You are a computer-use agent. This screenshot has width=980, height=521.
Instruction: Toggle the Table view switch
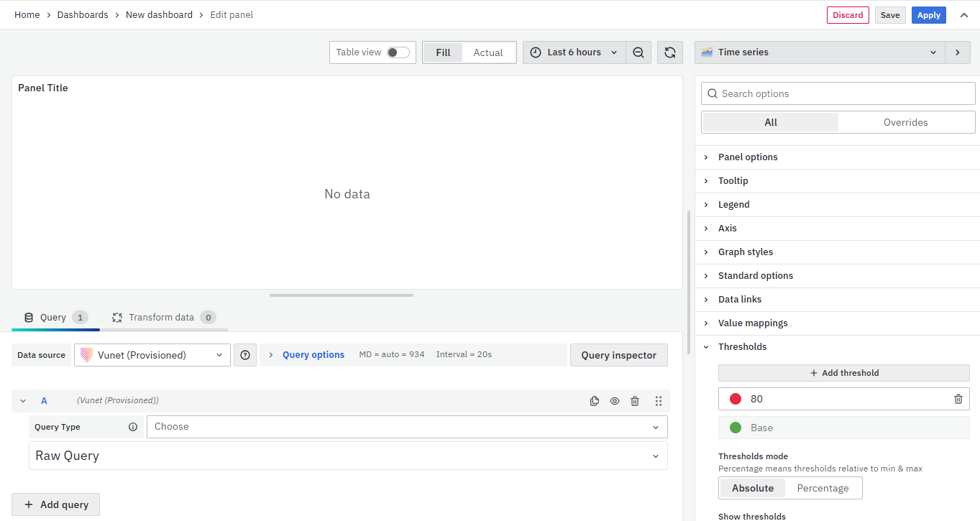click(x=398, y=52)
